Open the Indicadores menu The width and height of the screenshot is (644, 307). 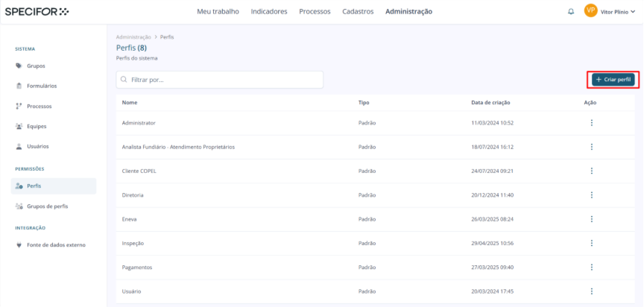pos(269,11)
